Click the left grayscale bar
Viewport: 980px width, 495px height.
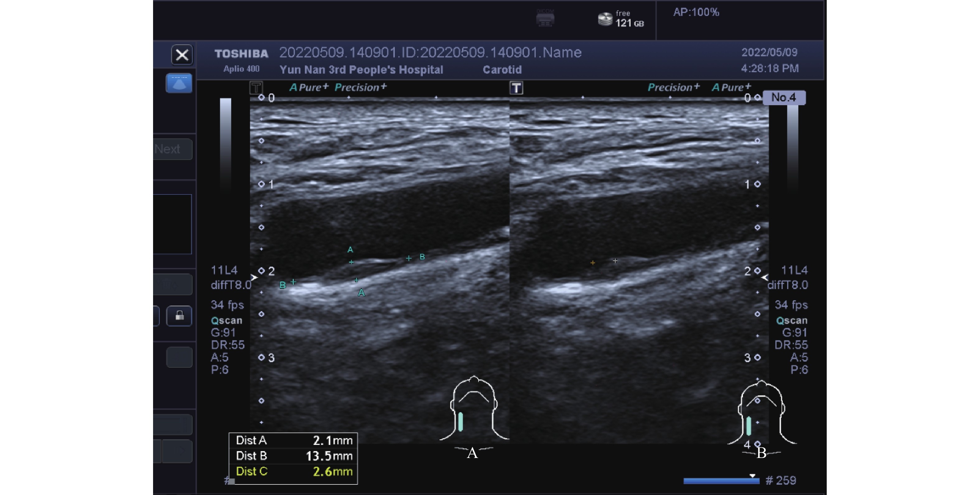[x=226, y=145]
